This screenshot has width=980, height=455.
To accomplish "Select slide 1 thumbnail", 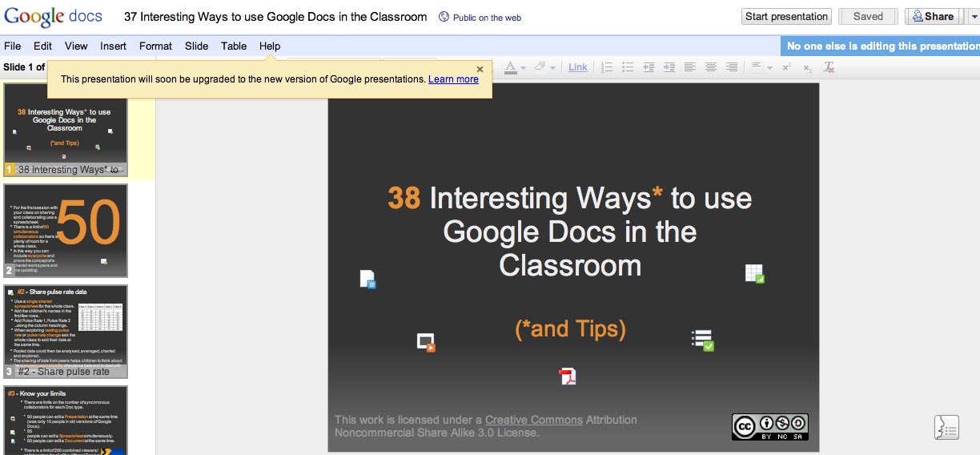I will [66, 130].
